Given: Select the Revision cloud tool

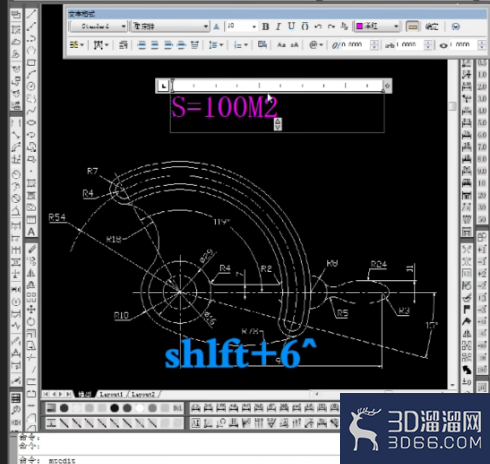Looking at the screenshot, I should pos(31,99).
